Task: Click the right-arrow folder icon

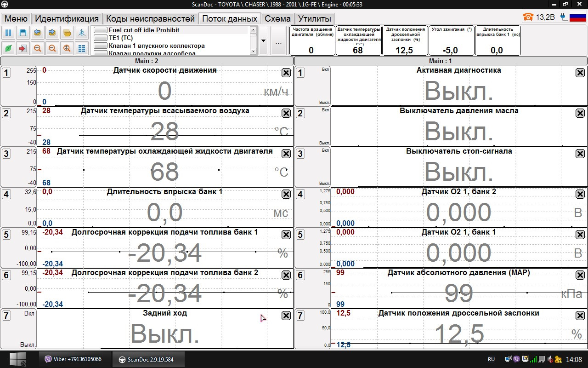Action: (x=52, y=33)
